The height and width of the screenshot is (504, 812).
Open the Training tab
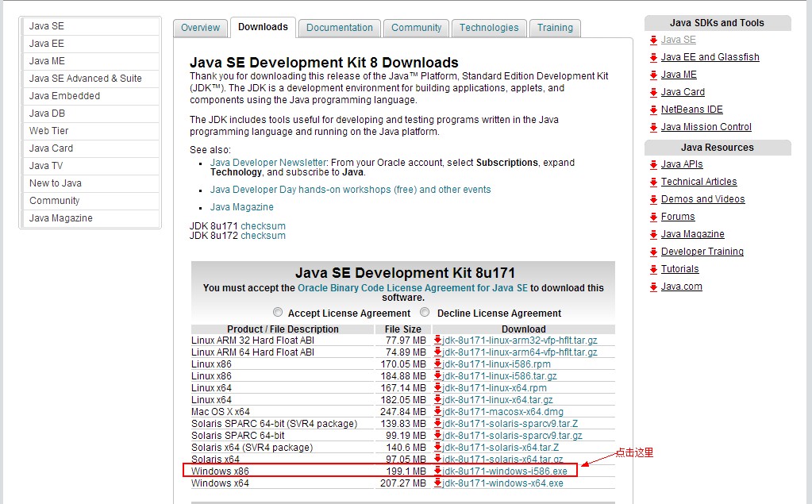coord(555,28)
